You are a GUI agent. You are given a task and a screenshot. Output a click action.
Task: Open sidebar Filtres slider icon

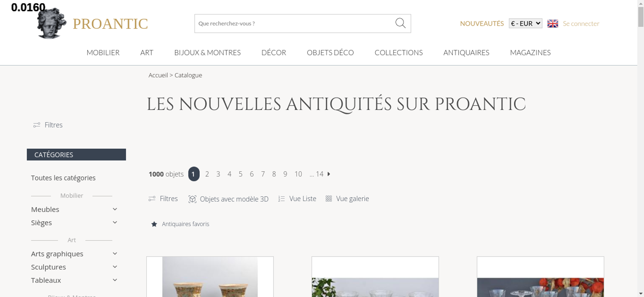point(37,125)
